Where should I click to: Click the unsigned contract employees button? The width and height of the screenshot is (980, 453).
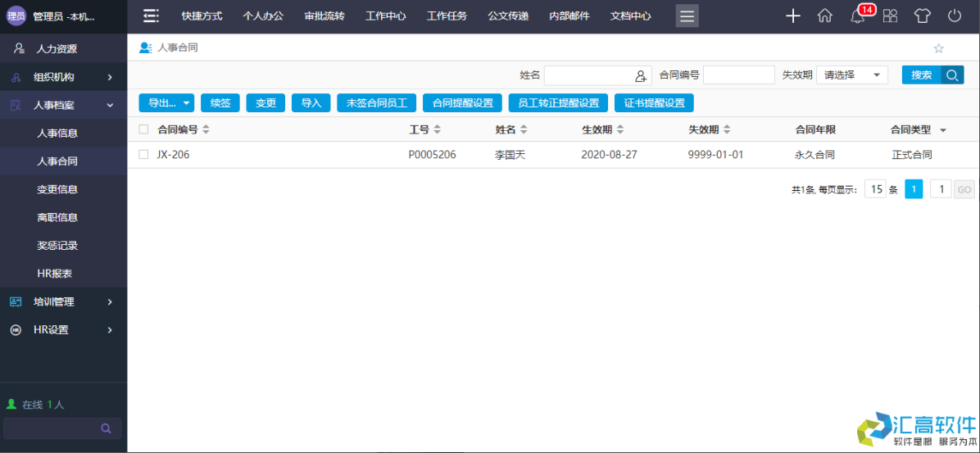pos(377,103)
